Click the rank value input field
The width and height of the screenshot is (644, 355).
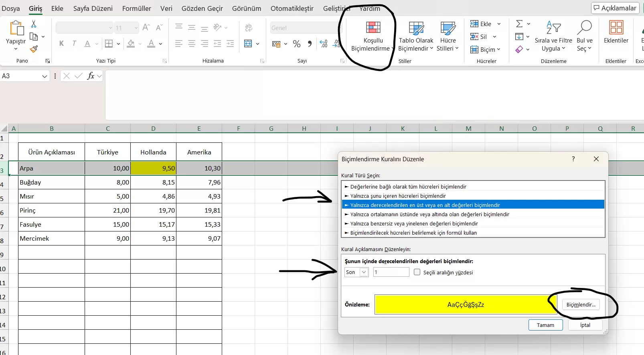tap(391, 272)
